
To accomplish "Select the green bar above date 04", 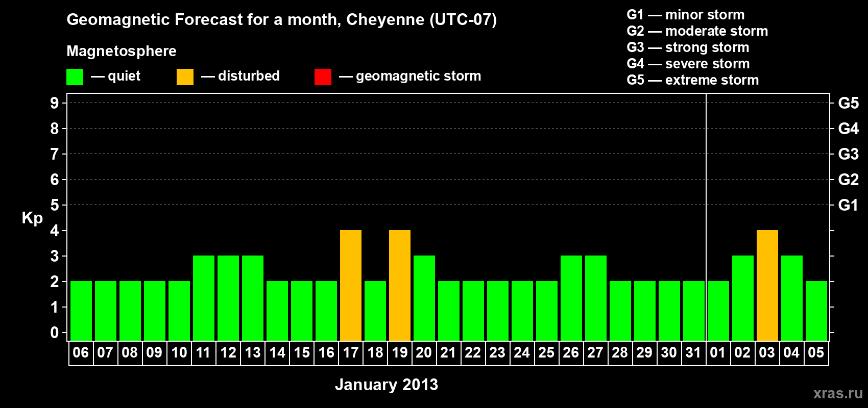I will [x=792, y=298].
